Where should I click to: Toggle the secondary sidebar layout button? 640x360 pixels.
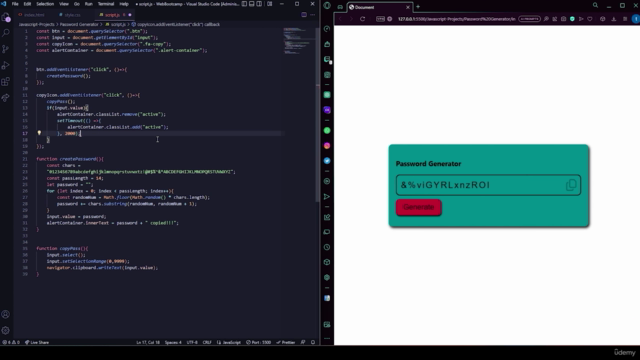259,4
